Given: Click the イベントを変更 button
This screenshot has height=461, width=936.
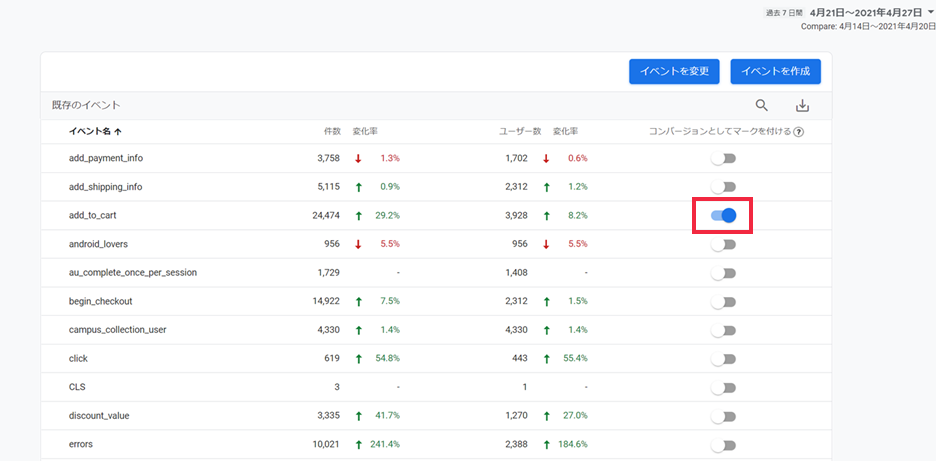Looking at the screenshot, I should click(x=674, y=71).
